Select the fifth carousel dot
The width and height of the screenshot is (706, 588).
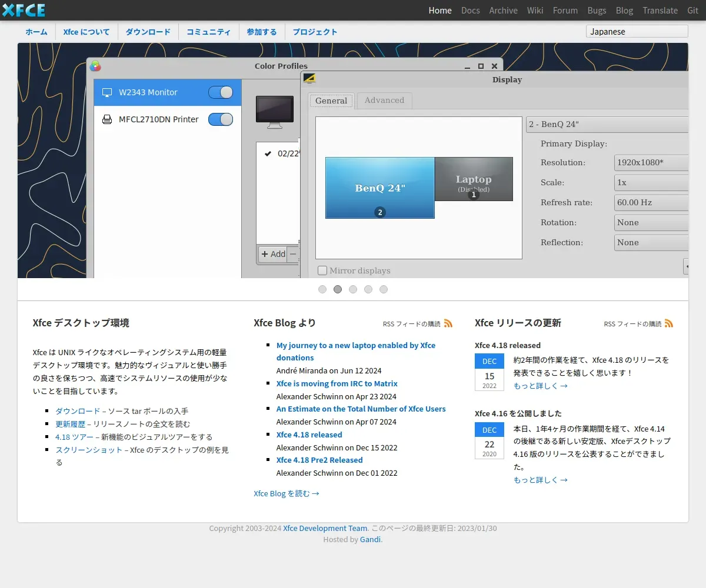(384, 289)
